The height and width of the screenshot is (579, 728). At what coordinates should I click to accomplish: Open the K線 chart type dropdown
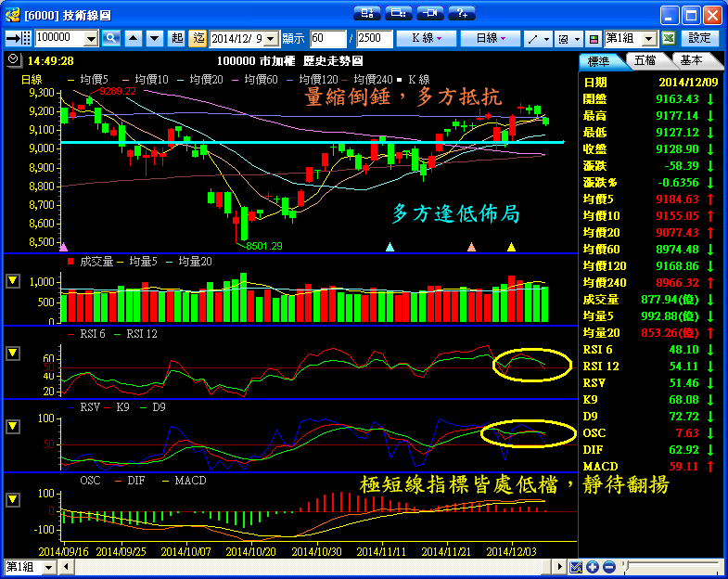click(x=426, y=38)
